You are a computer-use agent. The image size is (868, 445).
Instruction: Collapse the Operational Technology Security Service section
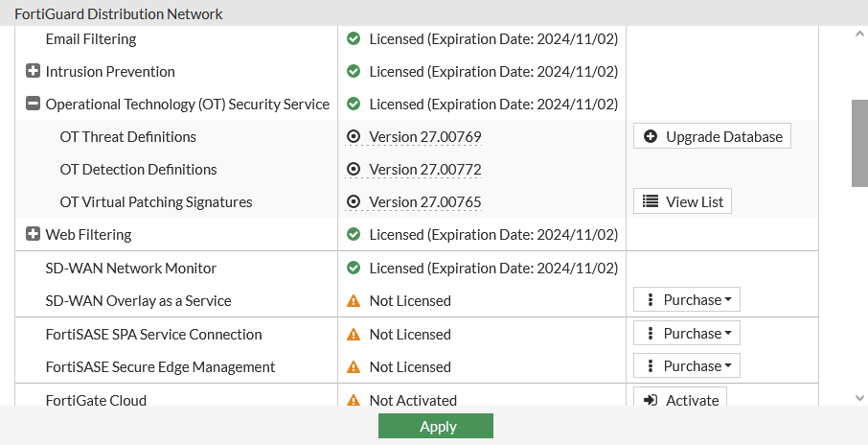33,105
